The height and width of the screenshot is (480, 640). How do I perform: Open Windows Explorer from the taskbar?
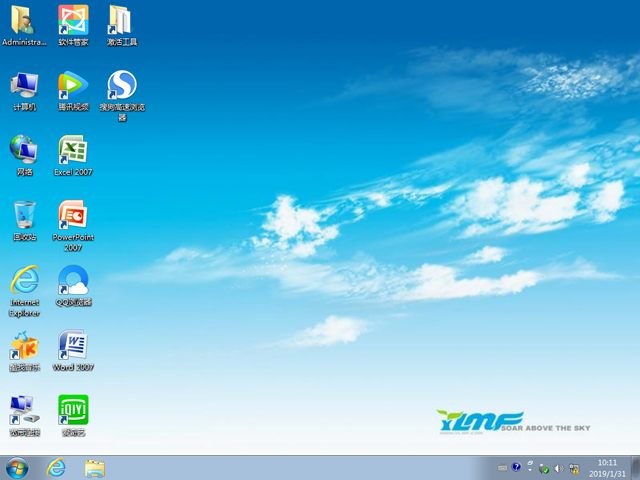(x=95, y=467)
